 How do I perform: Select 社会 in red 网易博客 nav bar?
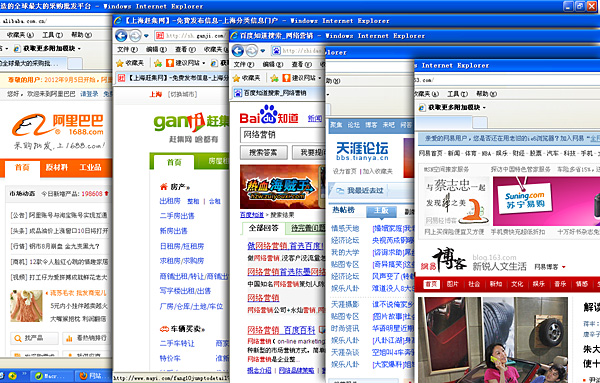[x=474, y=284]
